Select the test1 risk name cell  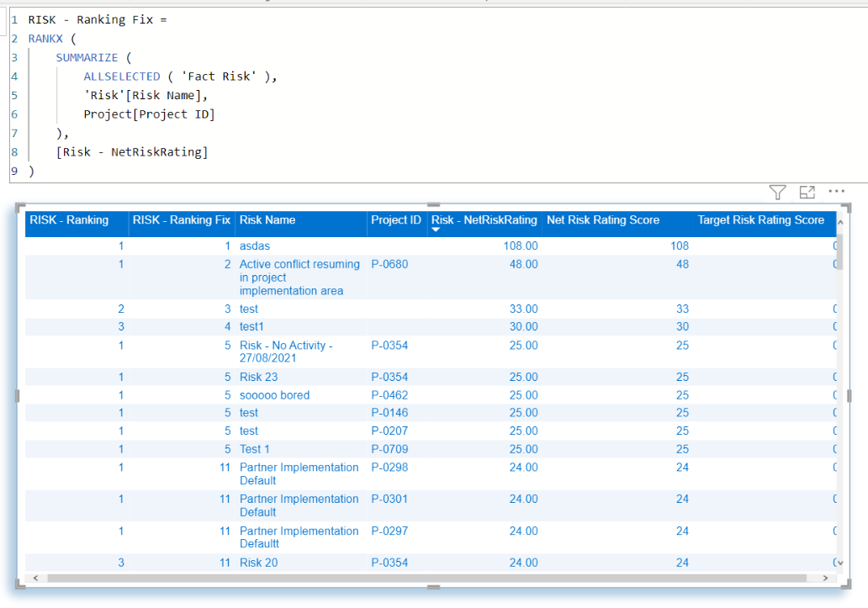(x=251, y=327)
